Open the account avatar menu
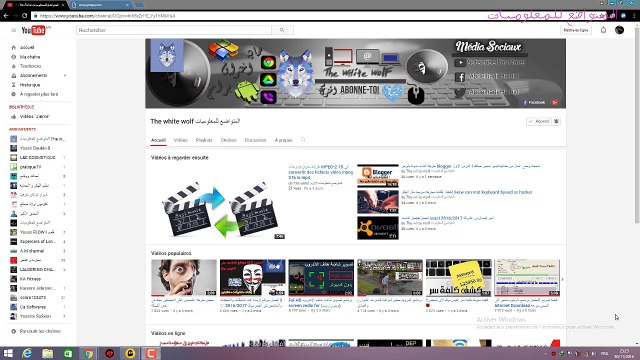The width and height of the screenshot is (640, 360). pos(619,30)
